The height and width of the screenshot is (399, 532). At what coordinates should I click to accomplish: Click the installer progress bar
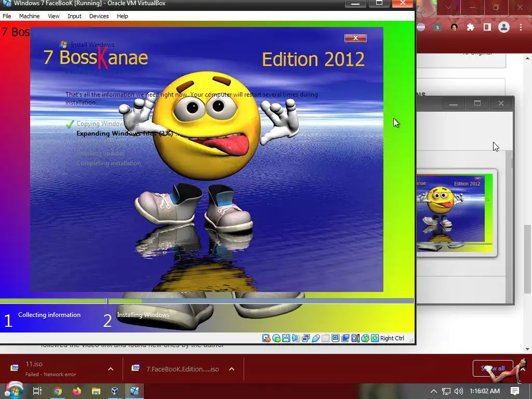[207, 301]
